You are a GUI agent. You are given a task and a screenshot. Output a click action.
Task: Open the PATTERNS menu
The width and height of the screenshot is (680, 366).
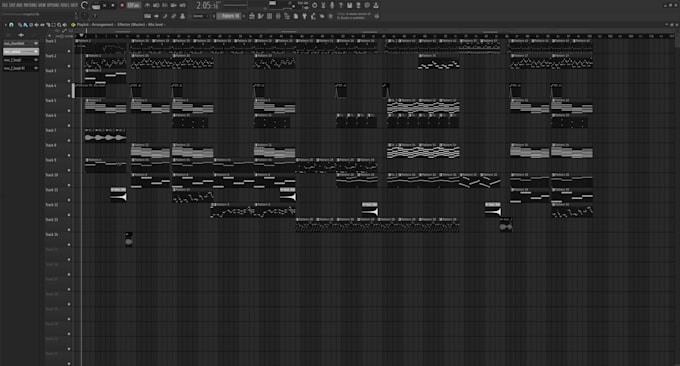tap(30, 5)
